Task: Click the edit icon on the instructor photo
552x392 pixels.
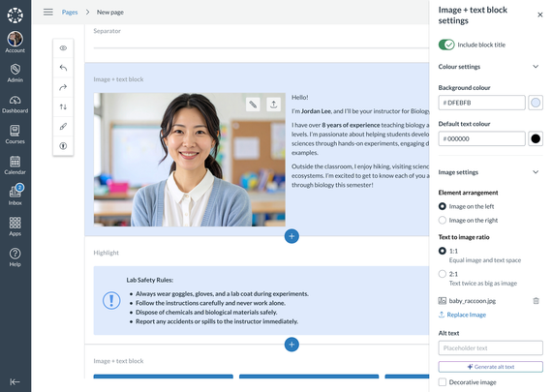Action: pos(253,105)
